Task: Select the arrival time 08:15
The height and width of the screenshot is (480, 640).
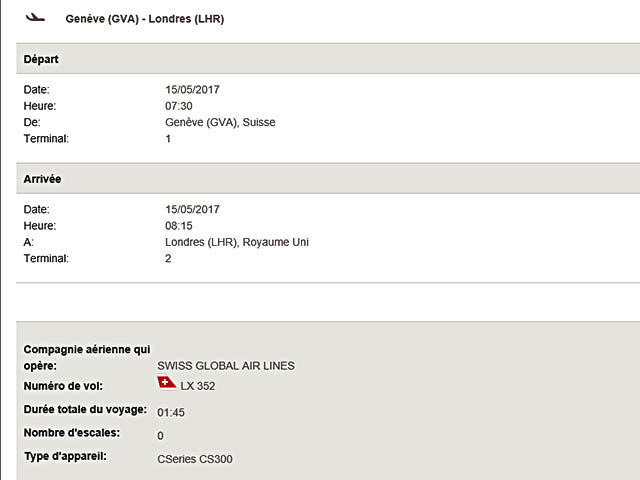Action: pyautogui.click(x=179, y=226)
